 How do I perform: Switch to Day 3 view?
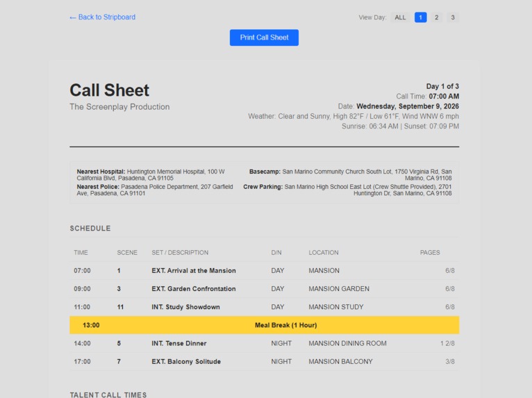point(453,17)
